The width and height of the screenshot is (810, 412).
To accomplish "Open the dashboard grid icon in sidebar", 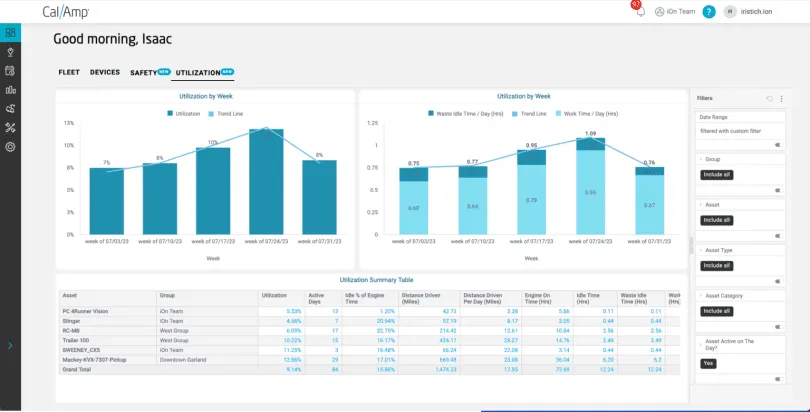I will [10, 33].
